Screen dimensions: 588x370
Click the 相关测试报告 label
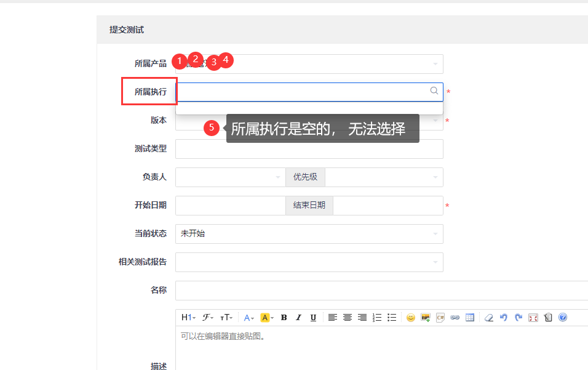[143, 262]
